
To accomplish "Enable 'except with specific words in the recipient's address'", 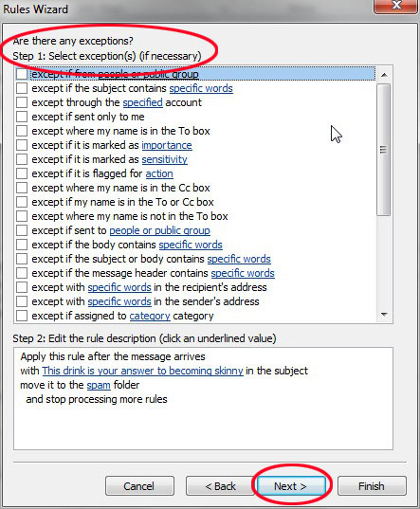I will pos(22,287).
